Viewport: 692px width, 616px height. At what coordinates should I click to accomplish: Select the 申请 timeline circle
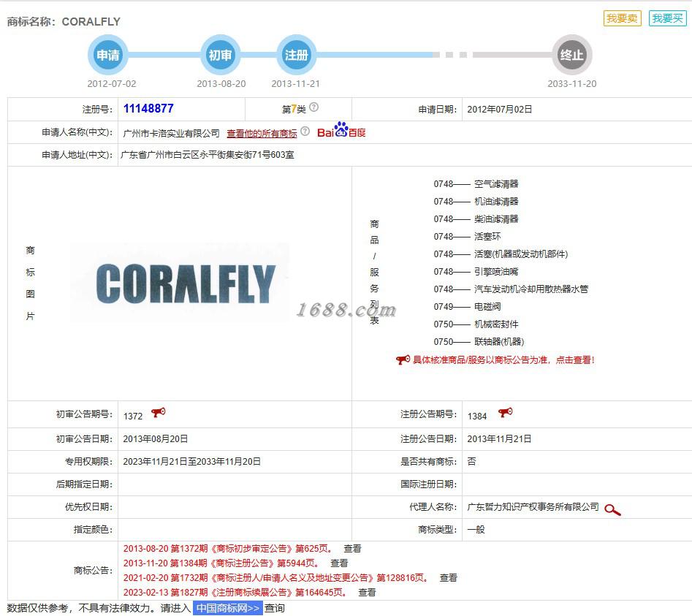coord(108,55)
